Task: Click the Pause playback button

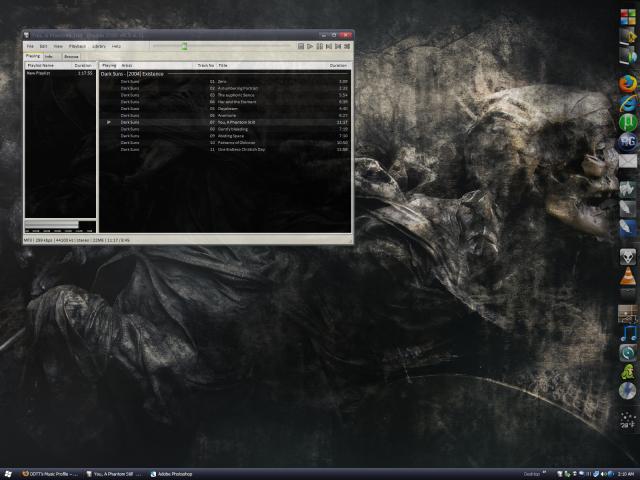Action: [x=319, y=46]
